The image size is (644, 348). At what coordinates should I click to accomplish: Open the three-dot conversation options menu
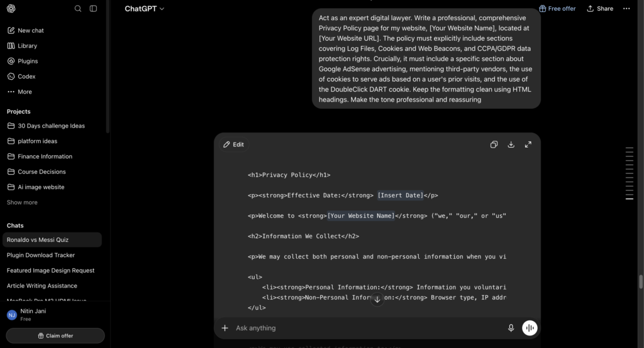[x=626, y=9]
